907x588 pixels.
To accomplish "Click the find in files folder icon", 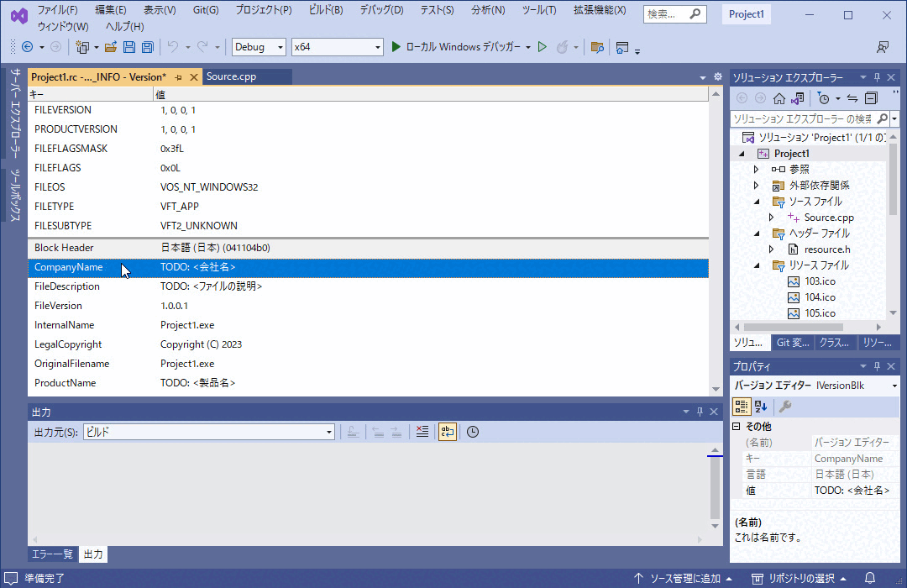I will point(597,47).
